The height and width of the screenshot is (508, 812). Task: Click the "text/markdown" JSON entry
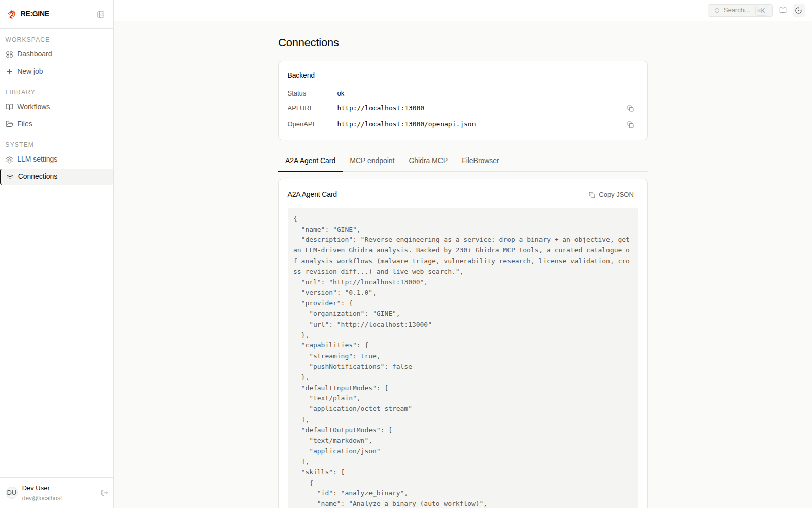pos(341,441)
